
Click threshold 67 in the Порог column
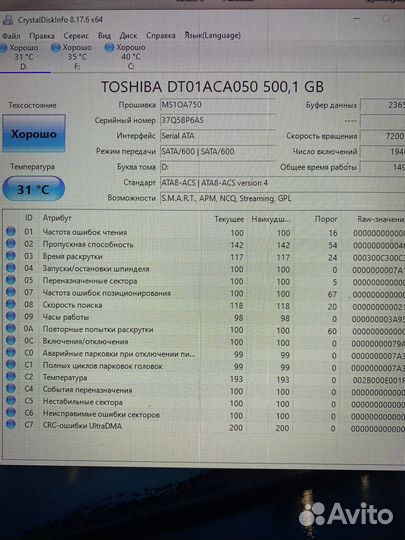tap(332, 294)
